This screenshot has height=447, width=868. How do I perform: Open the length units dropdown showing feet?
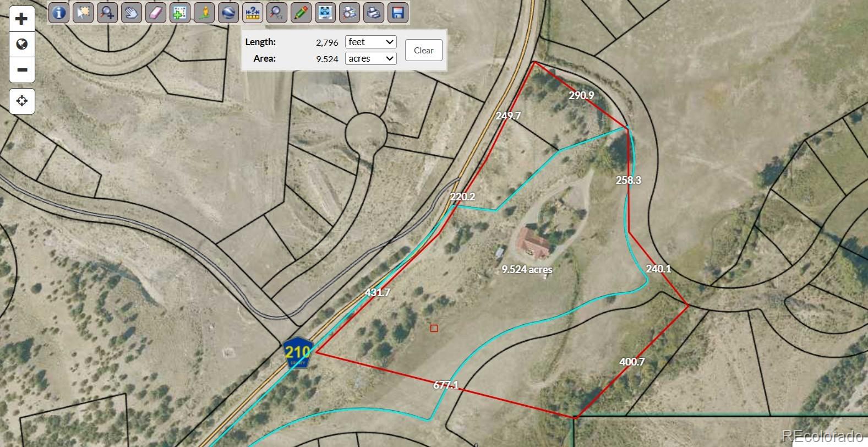(x=371, y=42)
